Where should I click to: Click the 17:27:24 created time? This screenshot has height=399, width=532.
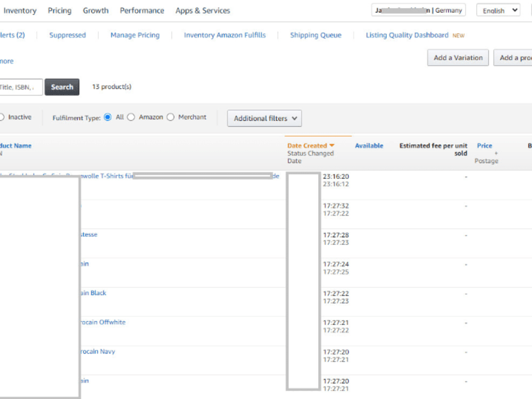click(x=336, y=264)
